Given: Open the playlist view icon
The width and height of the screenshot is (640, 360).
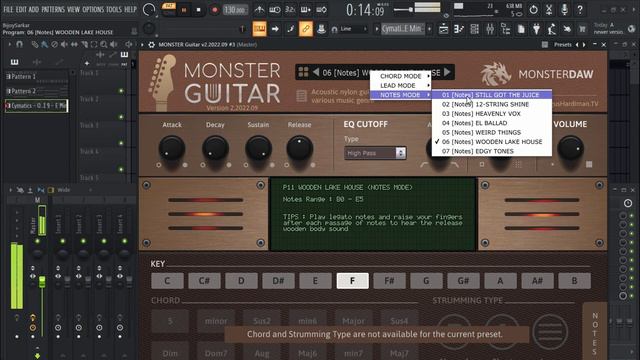Looking at the screenshot, I should click(443, 29).
